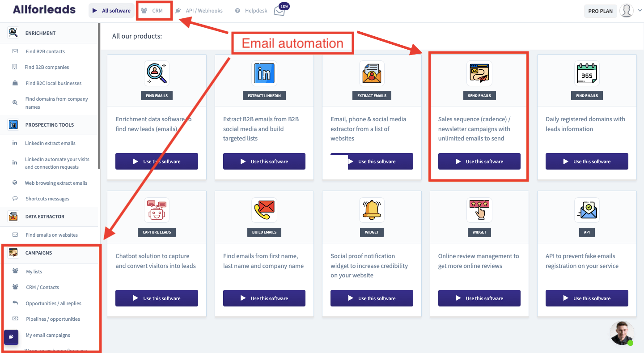
Task: Click the PRO PLAN button
Action: click(600, 11)
